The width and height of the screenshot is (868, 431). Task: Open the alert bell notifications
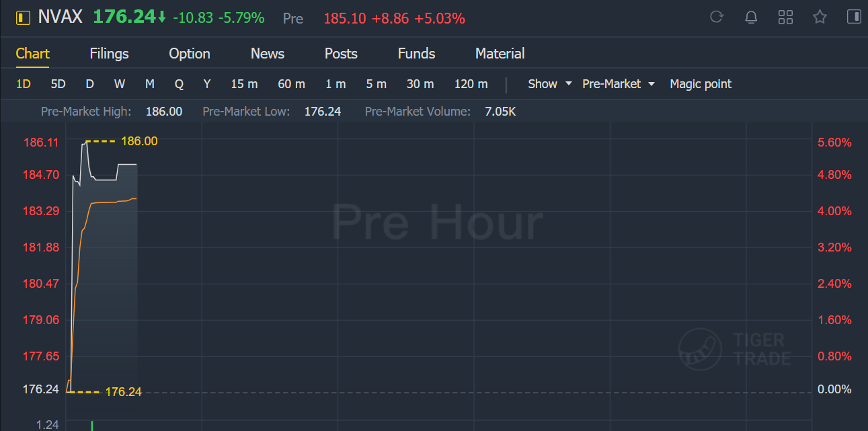(752, 17)
